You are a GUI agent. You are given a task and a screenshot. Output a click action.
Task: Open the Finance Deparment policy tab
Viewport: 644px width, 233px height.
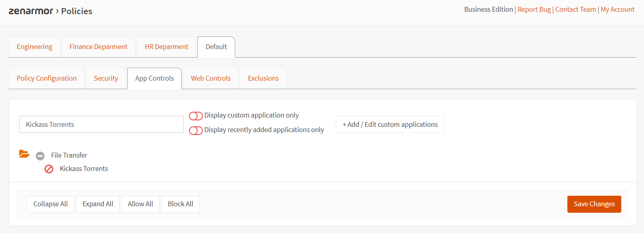point(98,47)
